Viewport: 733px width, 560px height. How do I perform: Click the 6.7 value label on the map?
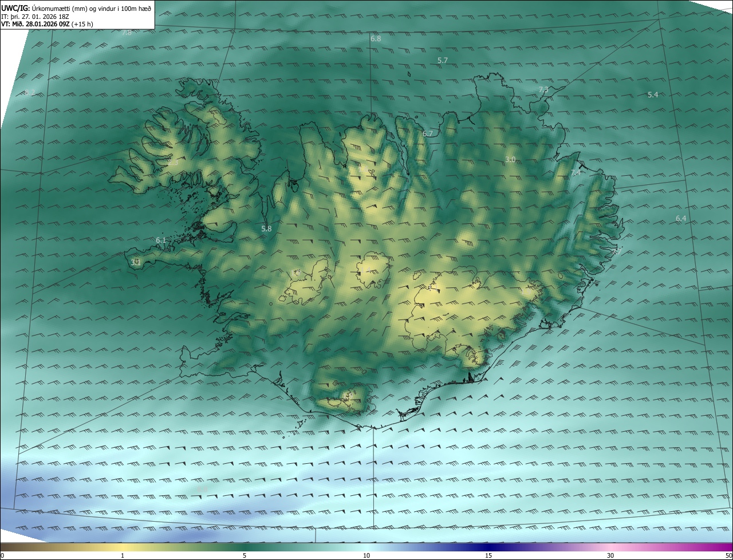pyautogui.click(x=428, y=133)
